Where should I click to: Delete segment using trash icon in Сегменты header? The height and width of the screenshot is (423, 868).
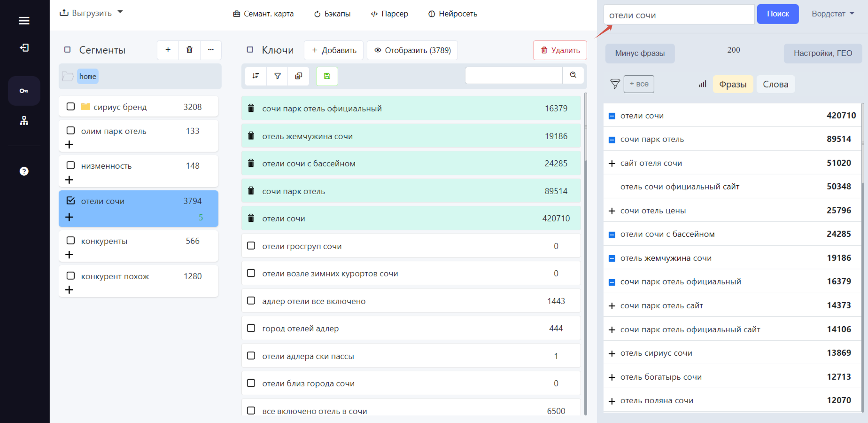click(x=189, y=50)
